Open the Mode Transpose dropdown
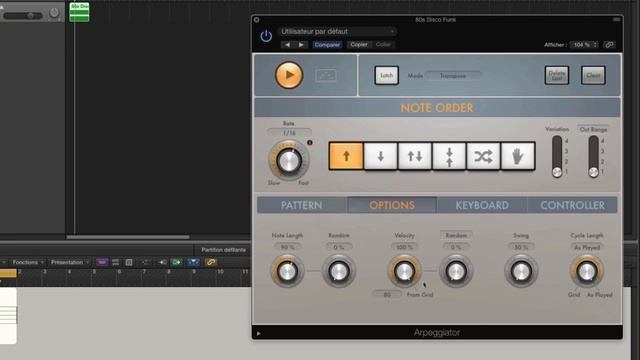 (453, 76)
